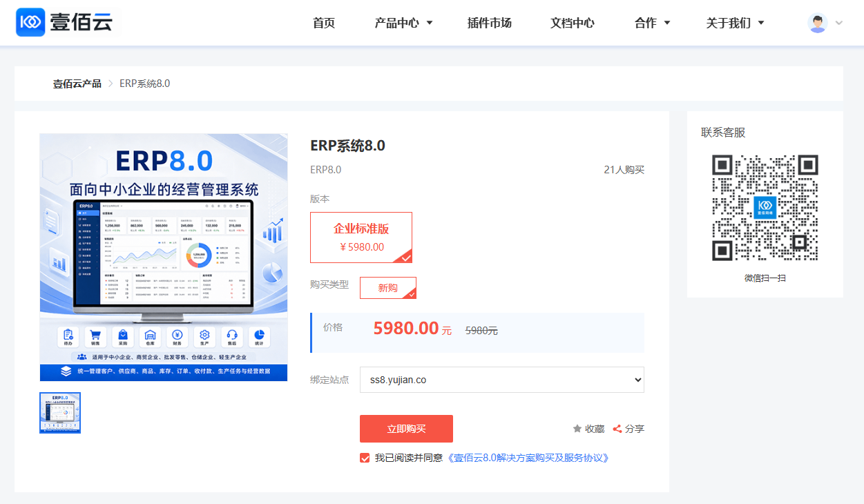
Task: Click the star 收藏 icon
Action: pyautogui.click(x=577, y=429)
